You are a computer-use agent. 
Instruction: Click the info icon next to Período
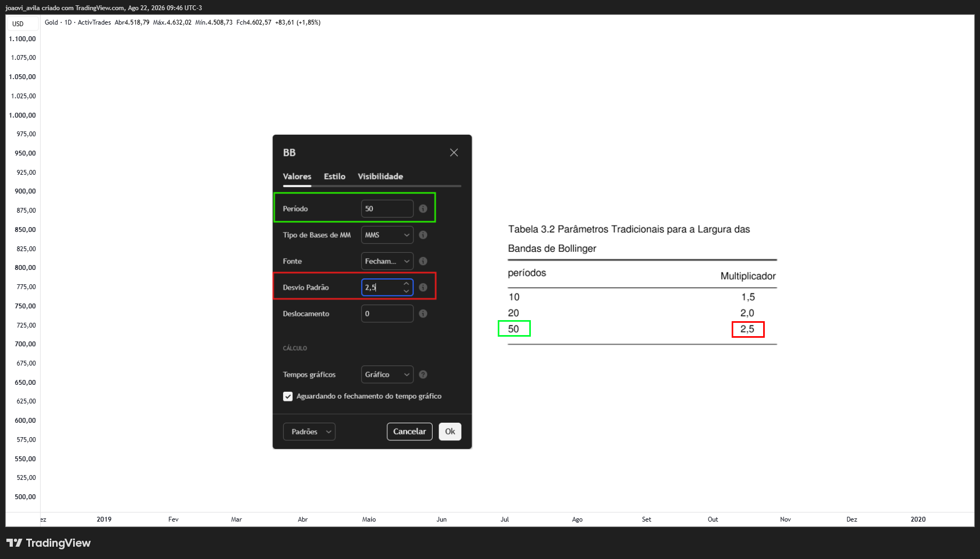tap(423, 209)
